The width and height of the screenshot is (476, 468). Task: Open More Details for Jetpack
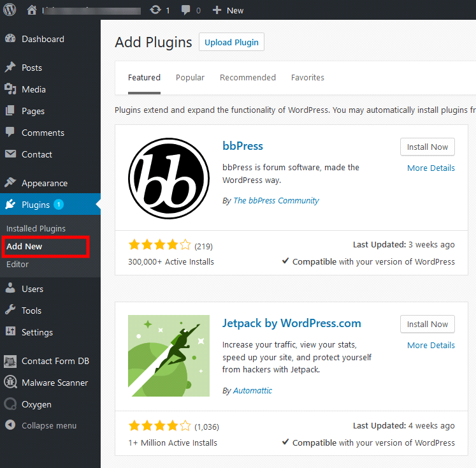tap(431, 345)
